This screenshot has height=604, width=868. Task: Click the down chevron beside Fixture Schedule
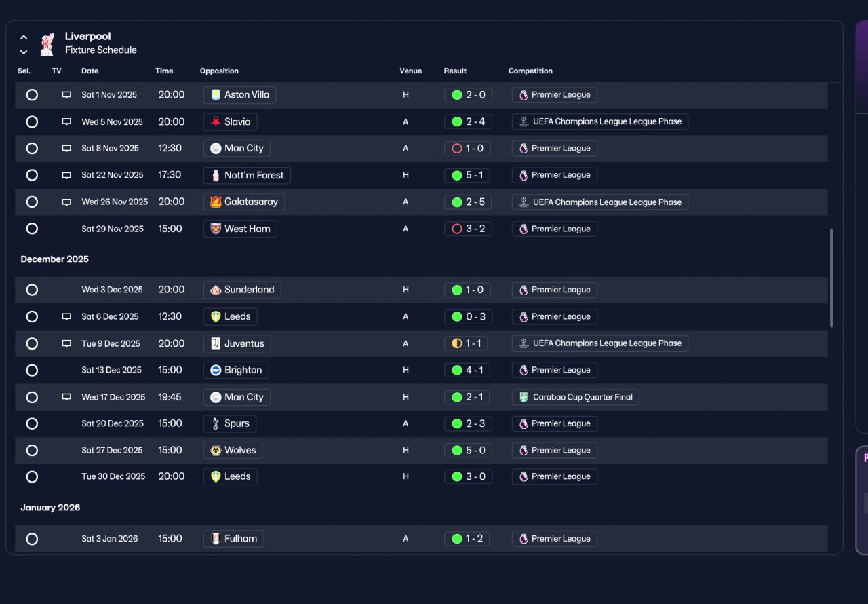click(x=24, y=52)
